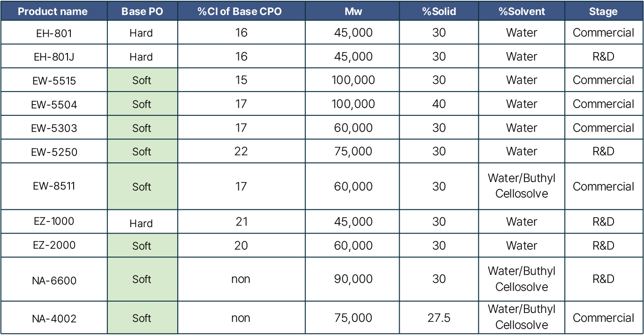The width and height of the screenshot is (644, 335).
Task: Click the Water/Buthyl Cellosolve cell for EW-8511
Action: pyautogui.click(x=521, y=186)
